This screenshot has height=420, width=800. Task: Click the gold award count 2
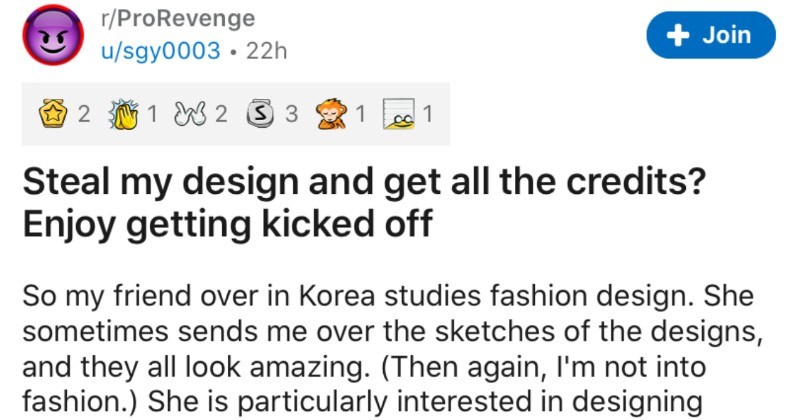[84, 114]
